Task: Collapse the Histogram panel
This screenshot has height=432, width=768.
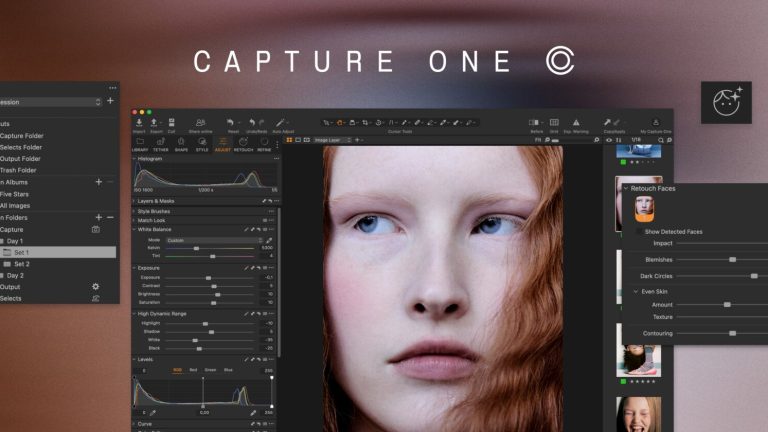Action: pyautogui.click(x=134, y=159)
